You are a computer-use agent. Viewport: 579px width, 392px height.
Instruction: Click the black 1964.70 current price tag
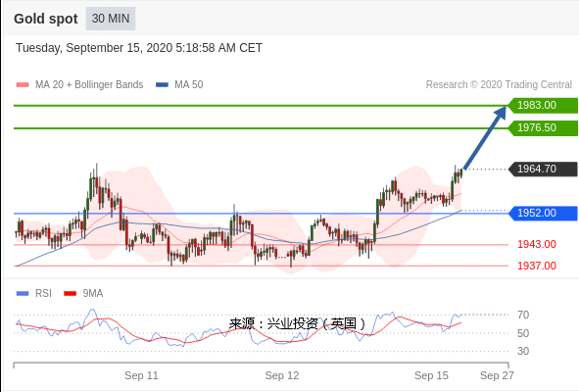pyautogui.click(x=543, y=169)
